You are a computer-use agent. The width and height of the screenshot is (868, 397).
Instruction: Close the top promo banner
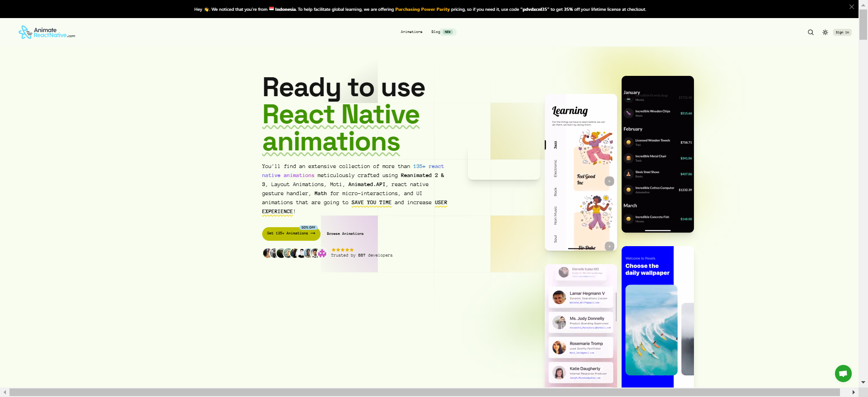[851, 7]
